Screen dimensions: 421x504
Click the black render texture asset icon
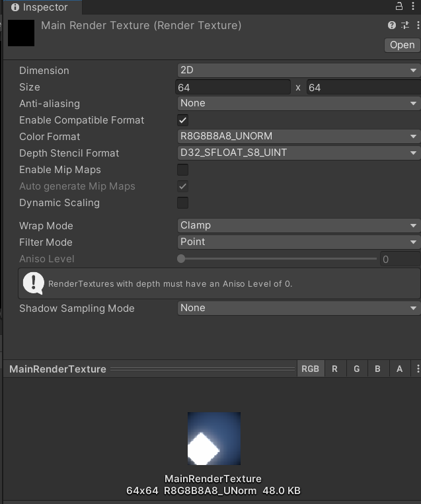click(21, 32)
